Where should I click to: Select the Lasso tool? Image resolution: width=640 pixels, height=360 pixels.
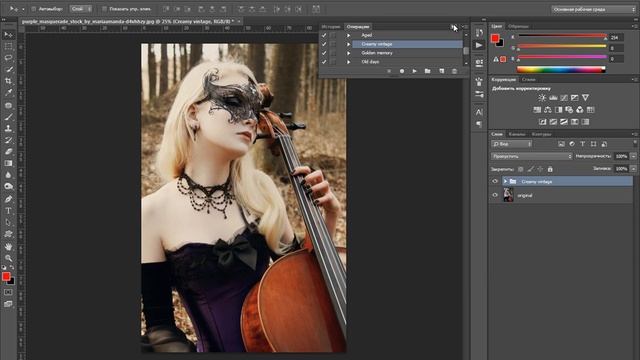(8, 58)
